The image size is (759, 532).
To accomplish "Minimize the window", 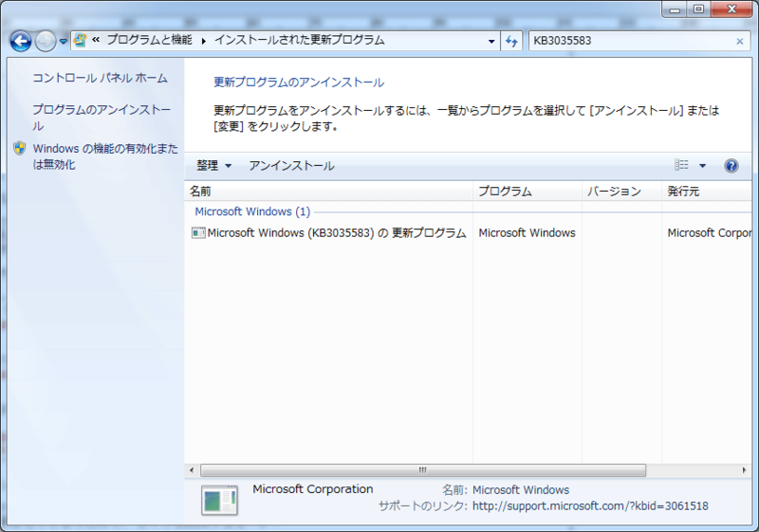I will tap(675, 9).
